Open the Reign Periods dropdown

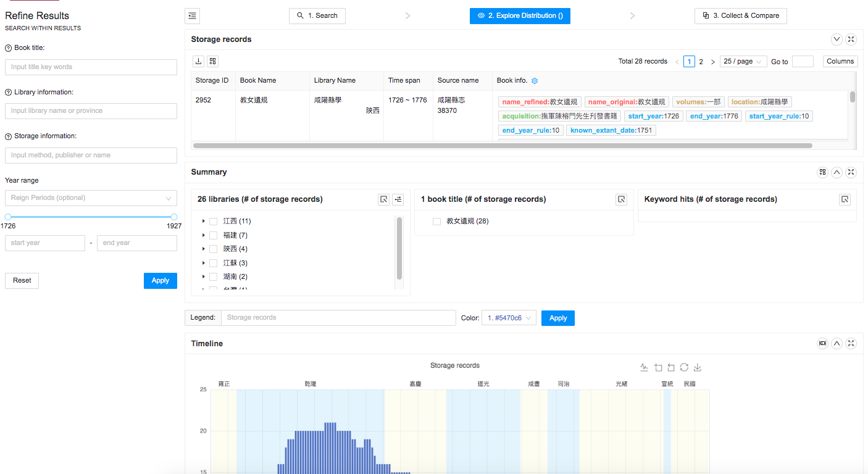click(x=91, y=198)
